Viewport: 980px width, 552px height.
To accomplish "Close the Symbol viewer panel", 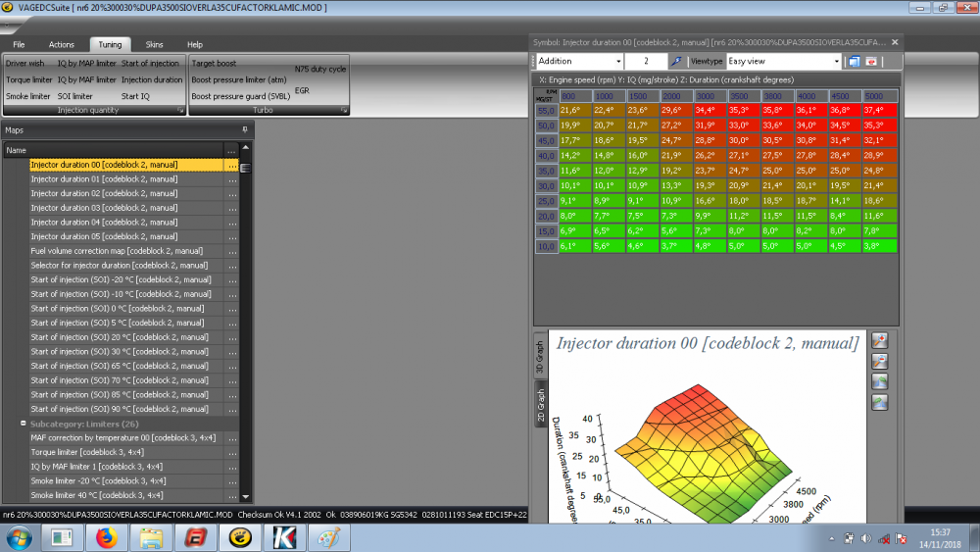I will click(895, 42).
